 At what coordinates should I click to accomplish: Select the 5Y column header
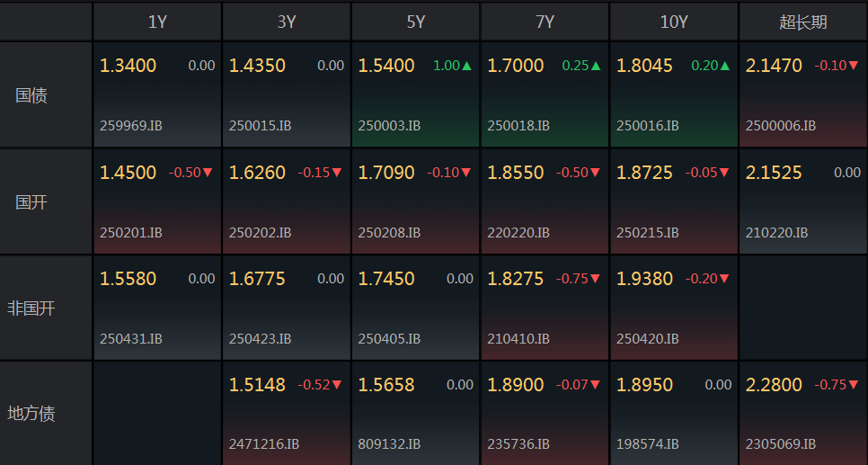(x=415, y=22)
